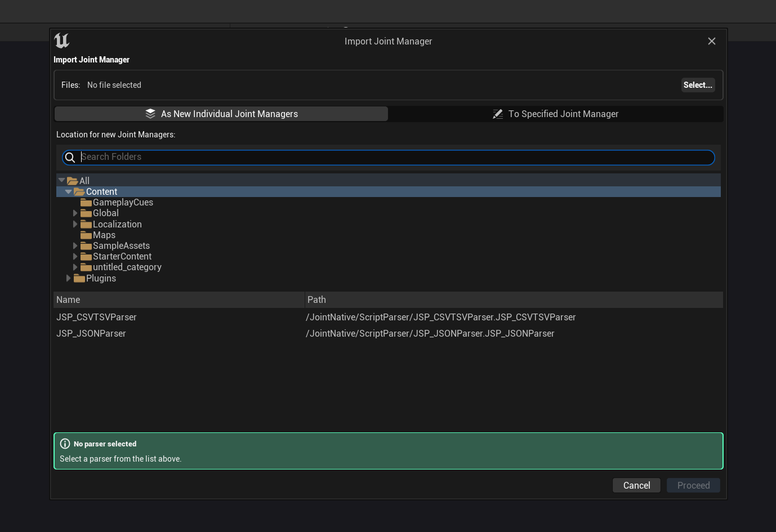
Task: Switch to As New Individual Joint Managers
Action: tap(221, 114)
